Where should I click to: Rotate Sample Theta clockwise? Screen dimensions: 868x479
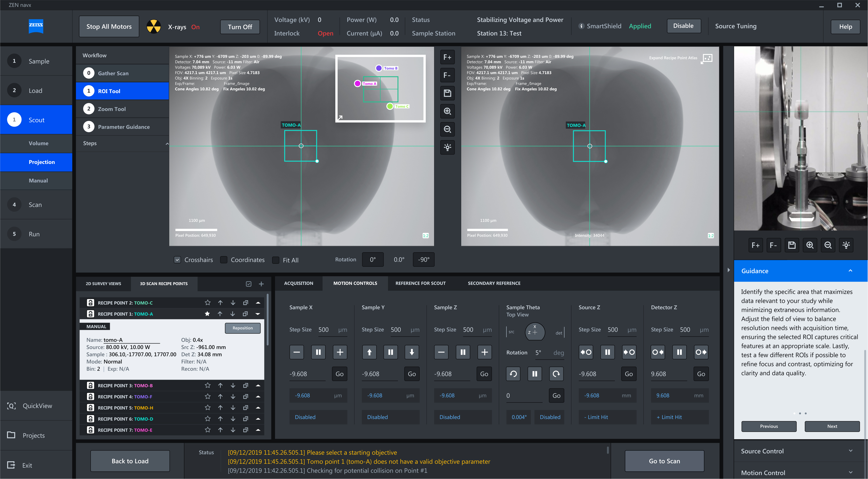pos(556,374)
